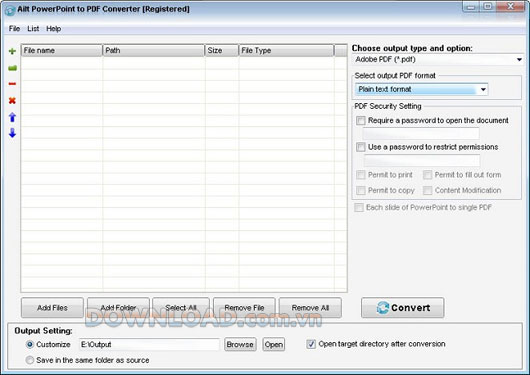The width and height of the screenshot is (530, 375).
Task: Click the blue move down arrow icon
Action: pyautogui.click(x=12, y=133)
